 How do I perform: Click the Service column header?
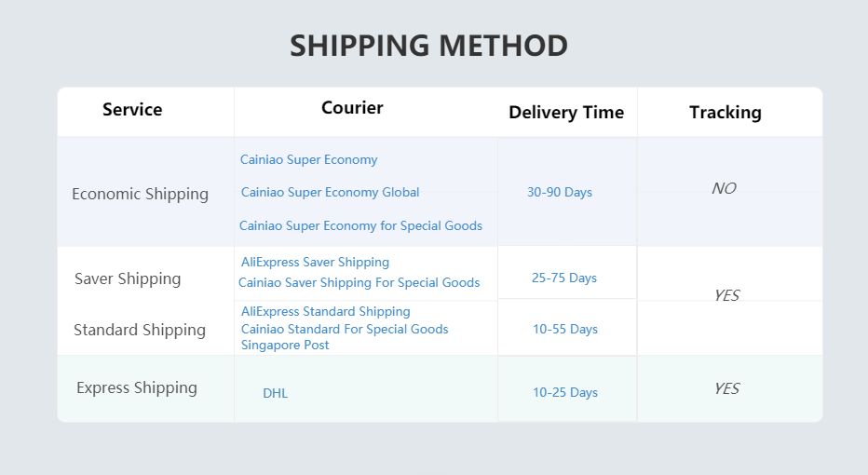point(132,110)
